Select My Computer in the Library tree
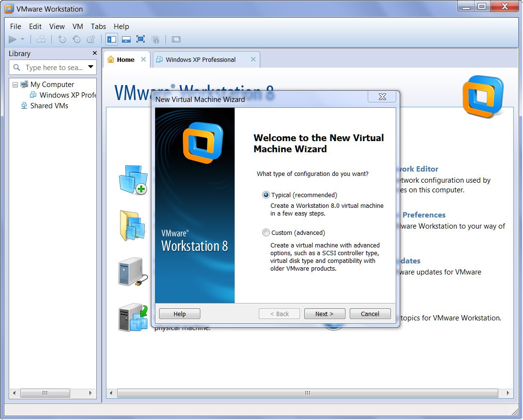 pos(52,84)
